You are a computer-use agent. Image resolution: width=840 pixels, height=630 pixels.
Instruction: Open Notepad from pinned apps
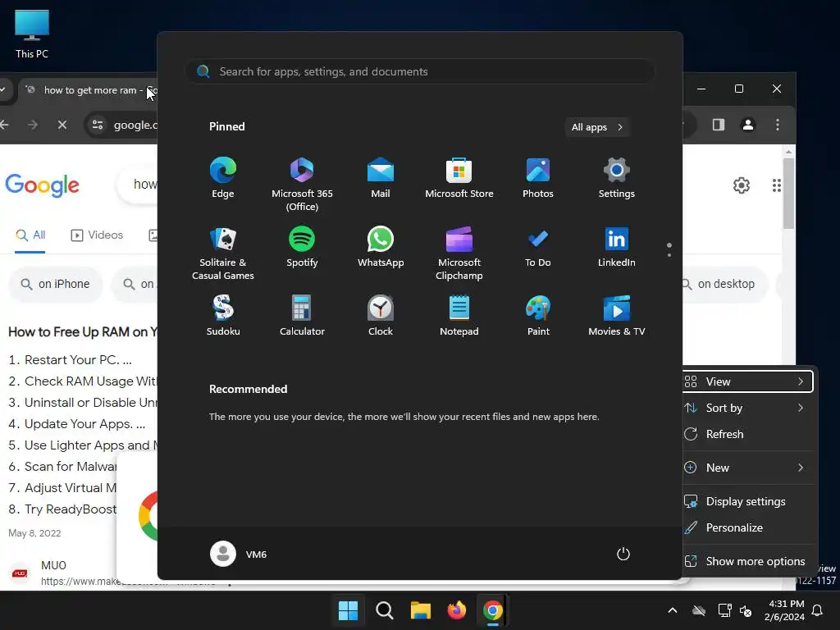[x=459, y=316]
